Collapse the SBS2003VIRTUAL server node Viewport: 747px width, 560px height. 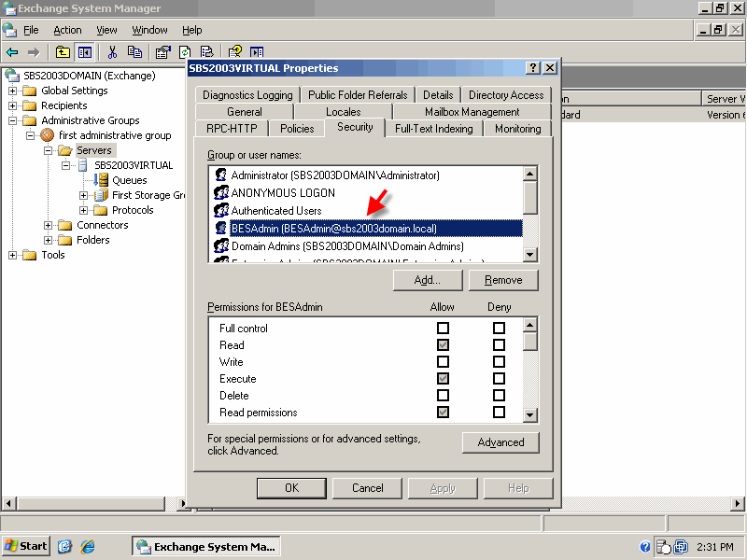[x=65, y=165]
